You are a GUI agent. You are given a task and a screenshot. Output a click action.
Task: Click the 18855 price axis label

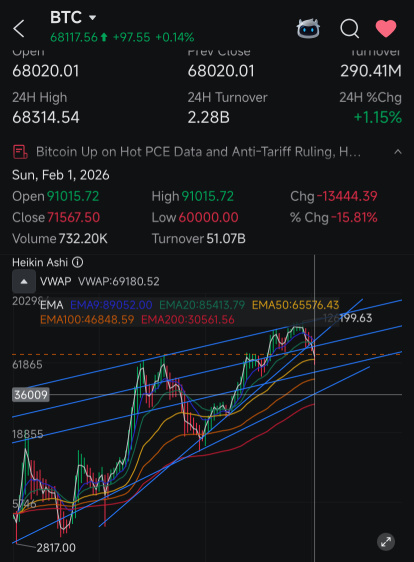point(28,434)
